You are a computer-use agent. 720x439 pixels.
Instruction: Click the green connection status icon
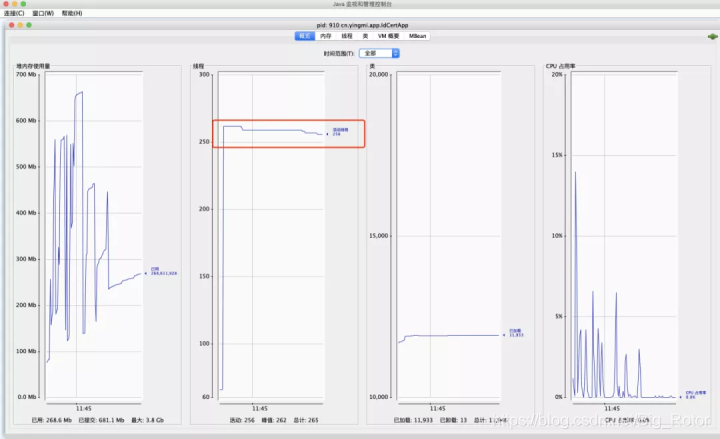tap(713, 36)
